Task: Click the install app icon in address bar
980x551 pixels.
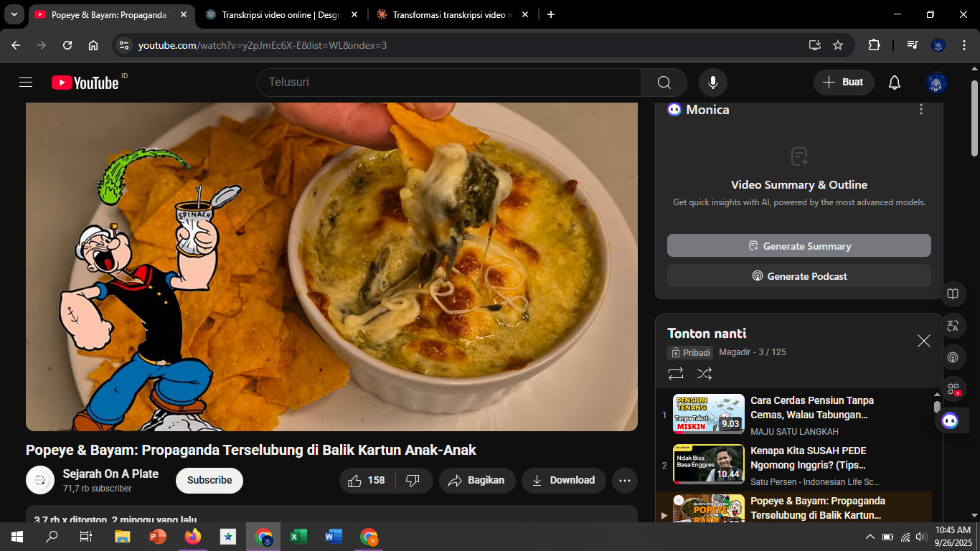Action: (x=814, y=45)
